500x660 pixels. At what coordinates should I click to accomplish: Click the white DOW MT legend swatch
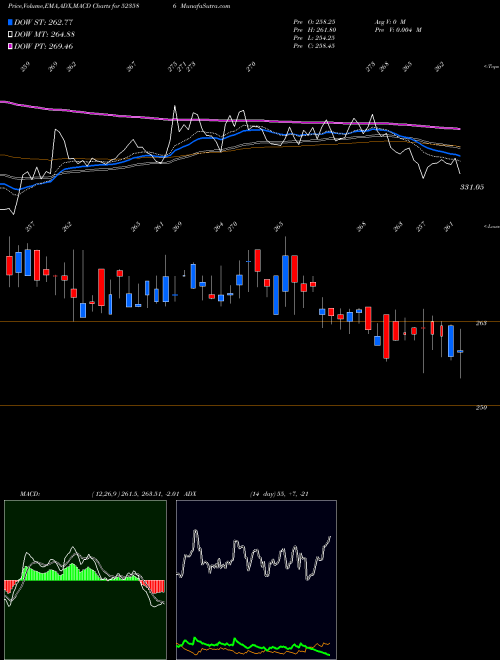[x=10, y=34]
